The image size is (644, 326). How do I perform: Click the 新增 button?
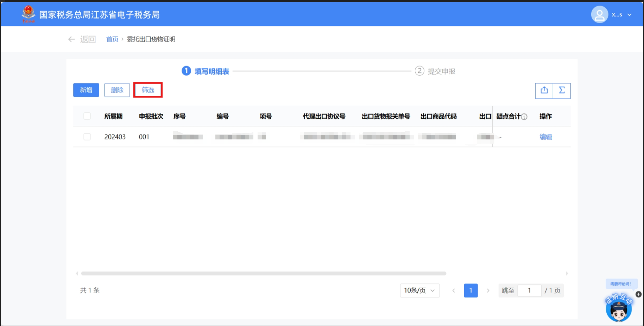click(x=86, y=90)
